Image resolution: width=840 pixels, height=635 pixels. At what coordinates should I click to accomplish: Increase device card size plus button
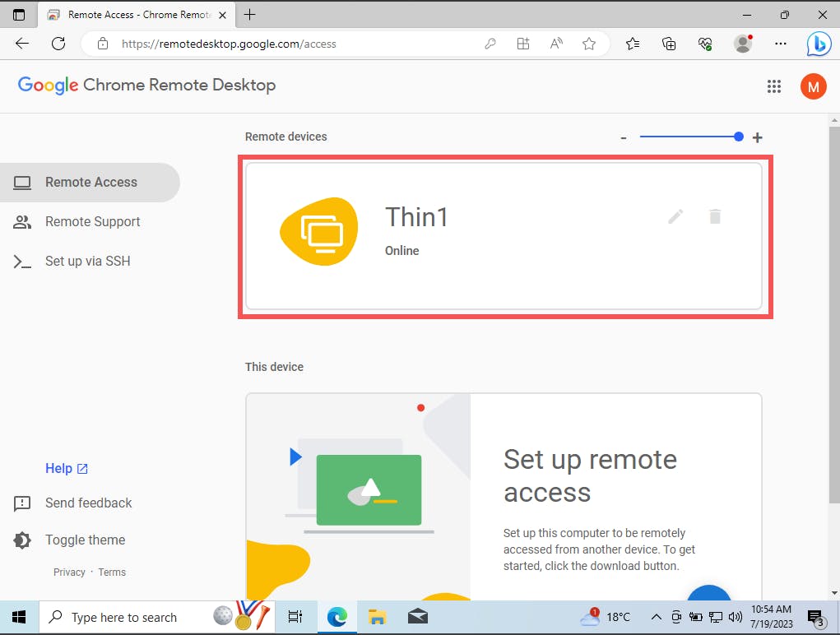[757, 137]
